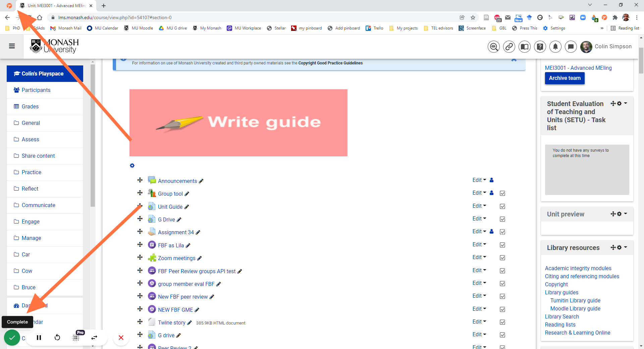Screen dimensions: 644x349
Task: Click the link chain icon in header
Action: tap(509, 47)
